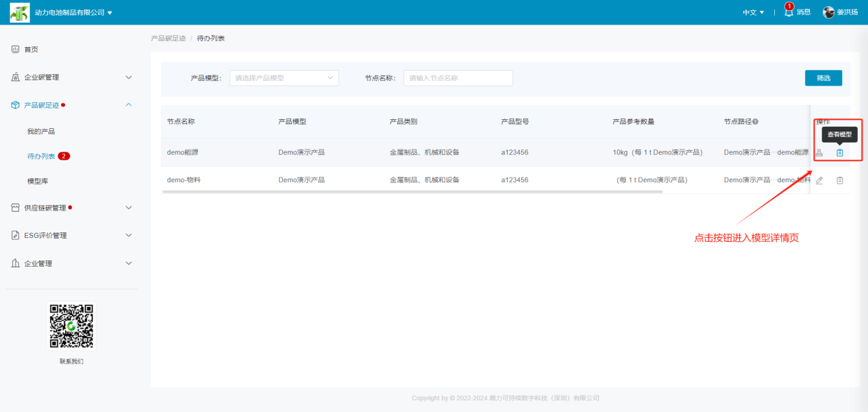Click the company logo in the header
The width and height of the screenshot is (868, 412).
point(20,12)
